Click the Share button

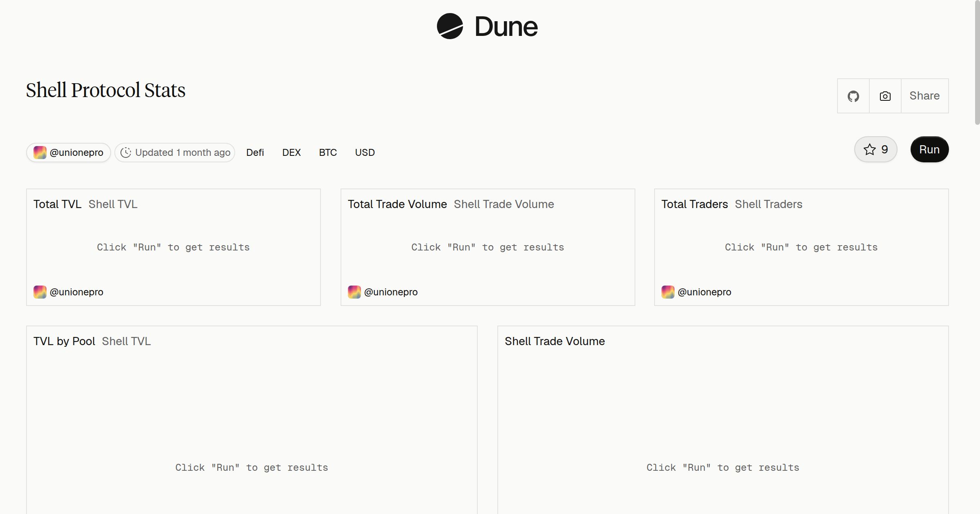924,96
